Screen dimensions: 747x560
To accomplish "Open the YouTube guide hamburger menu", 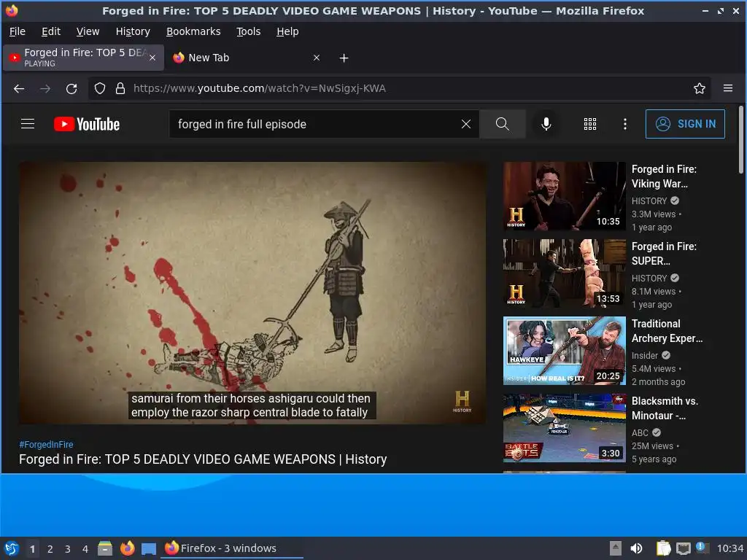I will tap(28, 124).
